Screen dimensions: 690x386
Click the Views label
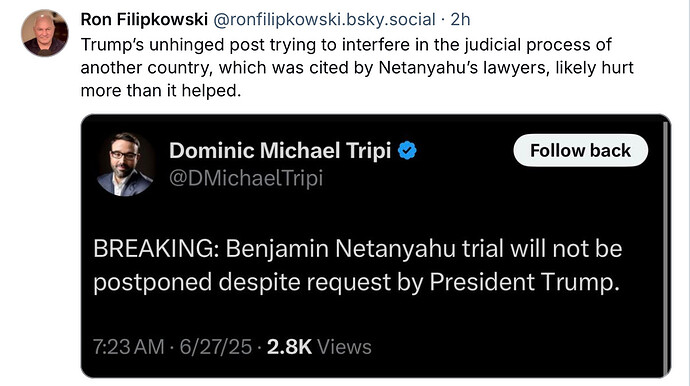coord(344,347)
